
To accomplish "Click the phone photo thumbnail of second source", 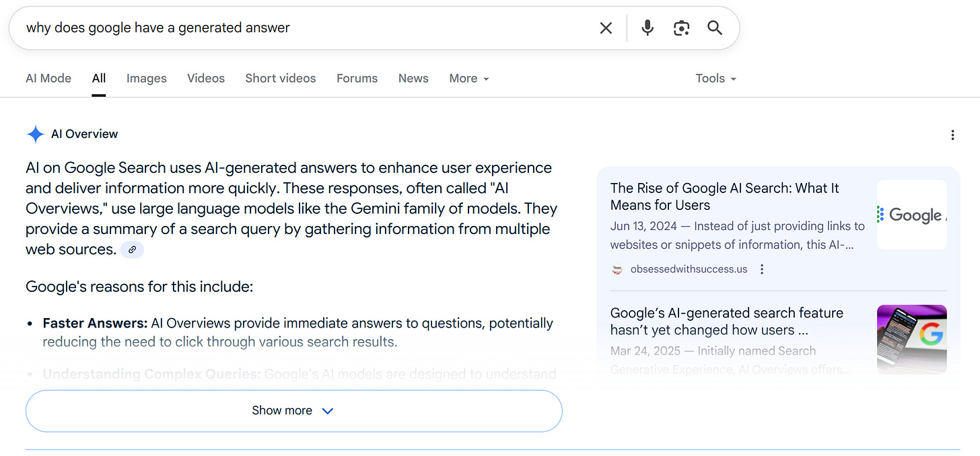I will (x=911, y=340).
